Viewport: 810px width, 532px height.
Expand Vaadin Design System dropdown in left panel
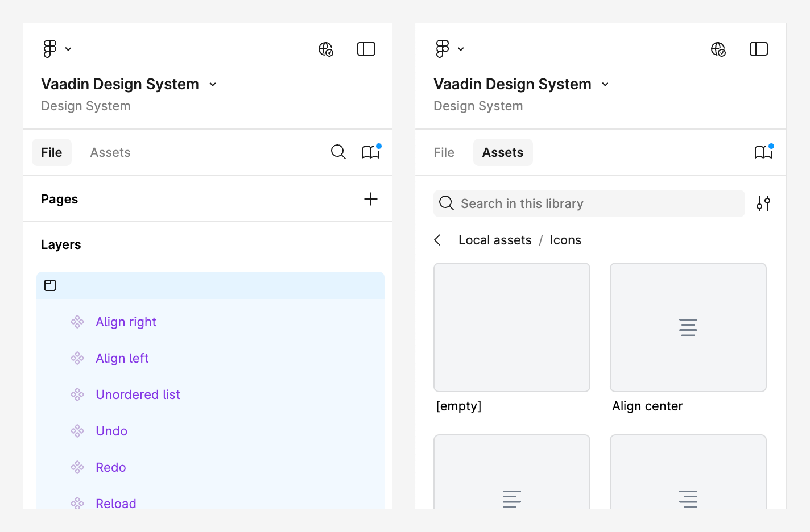213,84
